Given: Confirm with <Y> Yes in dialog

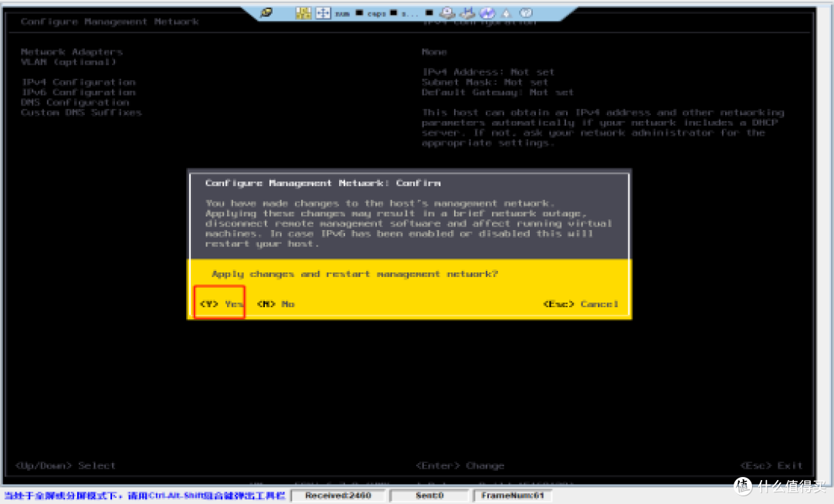Looking at the screenshot, I should 221,303.
